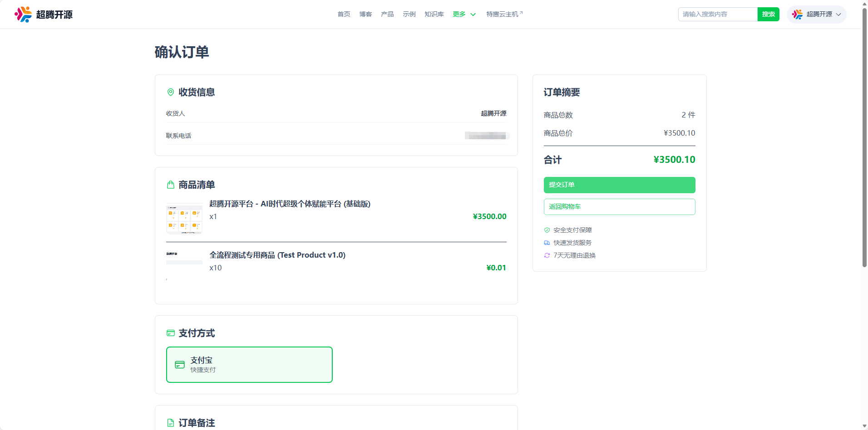Click the 超腾开源 logo in the header

[x=44, y=15]
